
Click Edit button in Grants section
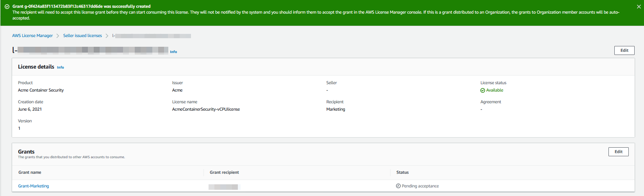[x=618, y=152]
